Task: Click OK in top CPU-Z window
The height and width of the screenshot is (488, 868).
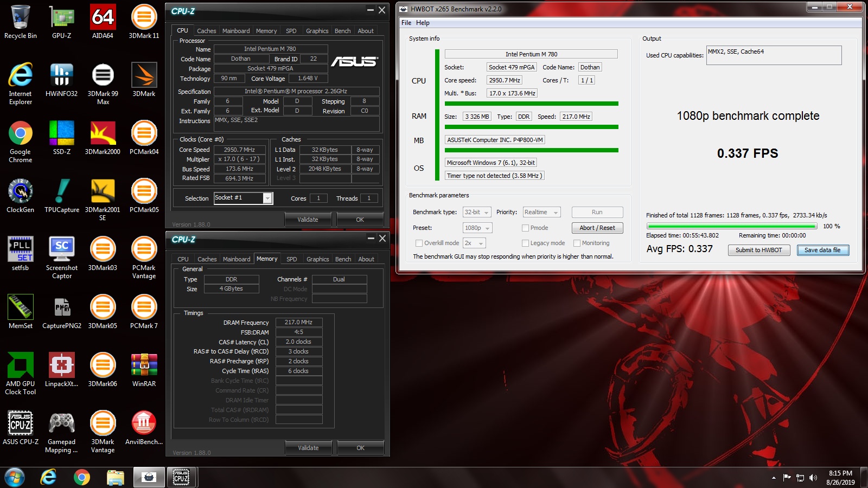Action: 360,220
